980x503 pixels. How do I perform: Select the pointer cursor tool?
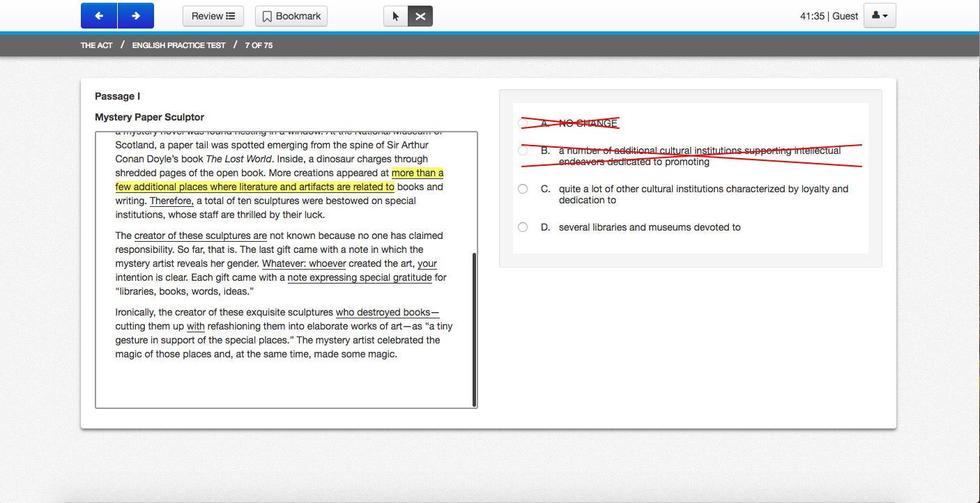coord(396,16)
